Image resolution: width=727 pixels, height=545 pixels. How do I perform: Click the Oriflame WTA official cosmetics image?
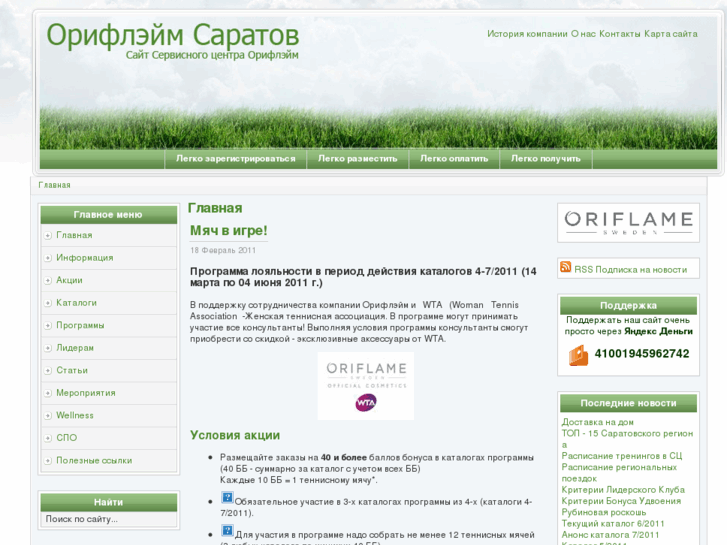coord(366,386)
